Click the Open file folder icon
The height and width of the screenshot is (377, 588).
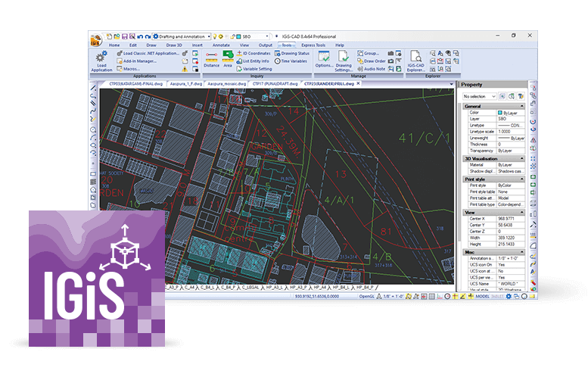pyautogui.click(x=117, y=36)
